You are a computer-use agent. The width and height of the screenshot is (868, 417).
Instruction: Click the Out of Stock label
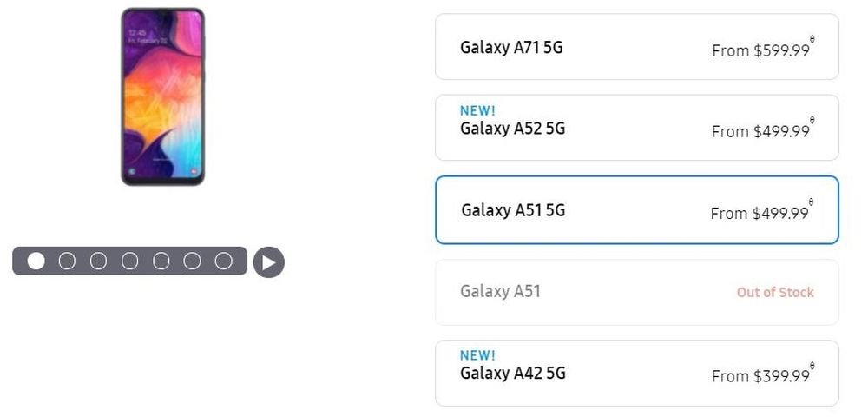775,293
